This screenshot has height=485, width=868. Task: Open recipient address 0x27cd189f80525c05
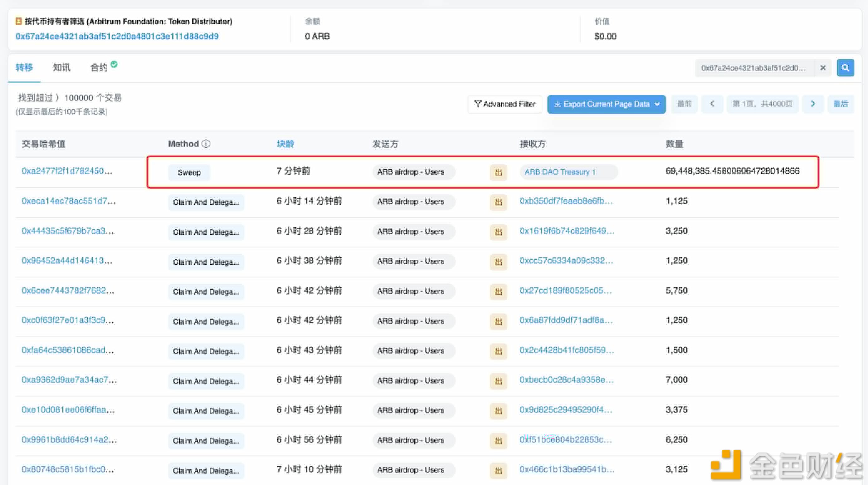coord(565,291)
